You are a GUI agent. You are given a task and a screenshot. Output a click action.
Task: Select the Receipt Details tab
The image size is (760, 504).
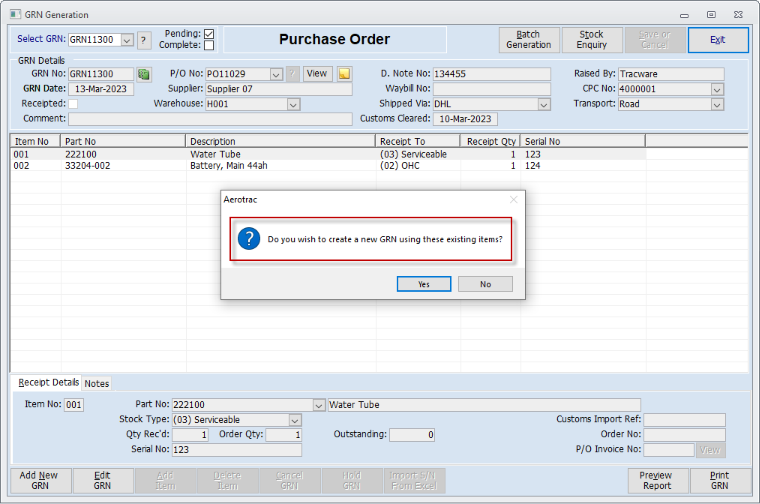point(48,382)
